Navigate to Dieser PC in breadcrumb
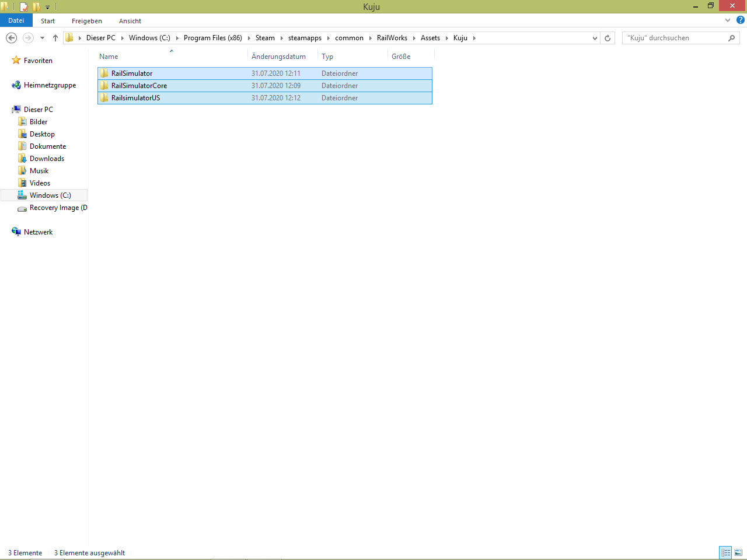The width and height of the screenshot is (747, 560). pyautogui.click(x=101, y=38)
